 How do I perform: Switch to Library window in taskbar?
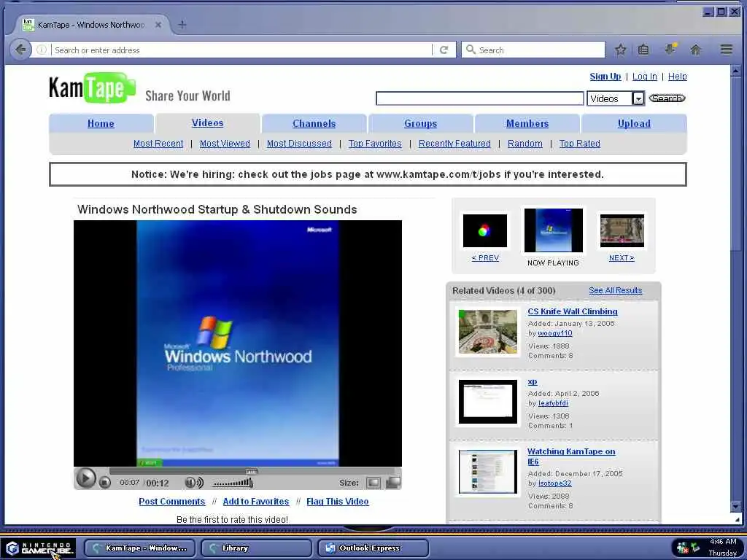(x=256, y=548)
